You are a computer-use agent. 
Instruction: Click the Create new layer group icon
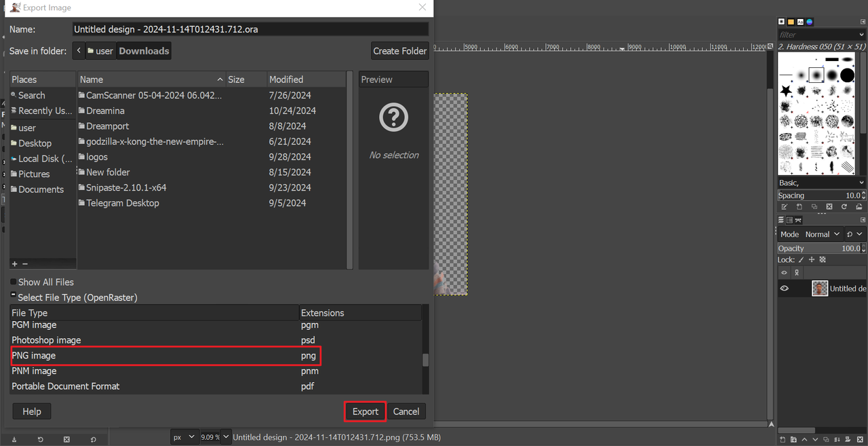coord(793,440)
